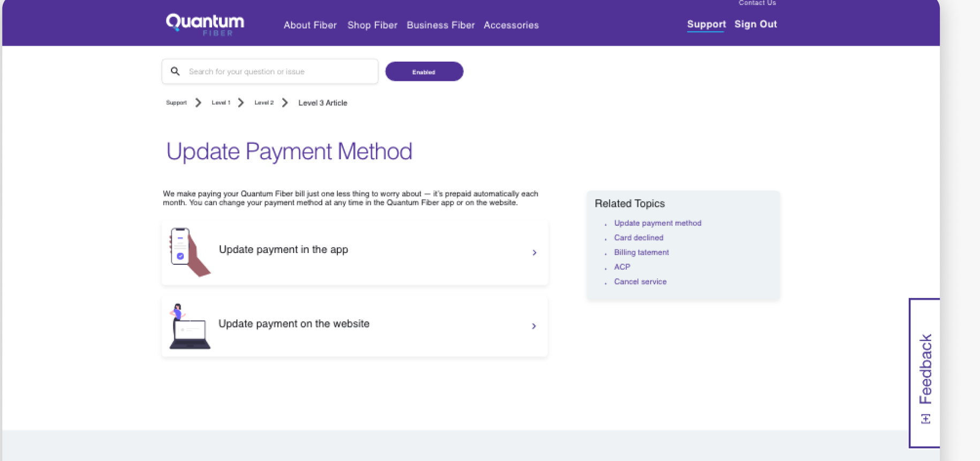Click the phone-in-hand app illustration
The image size is (980, 461).
click(x=190, y=252)
